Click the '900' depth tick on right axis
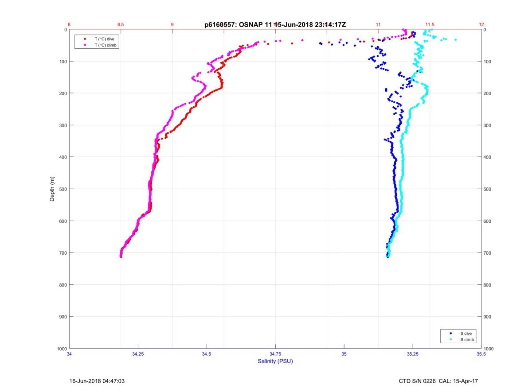Viewport: 532px width, 392px height. coord(488,317)
